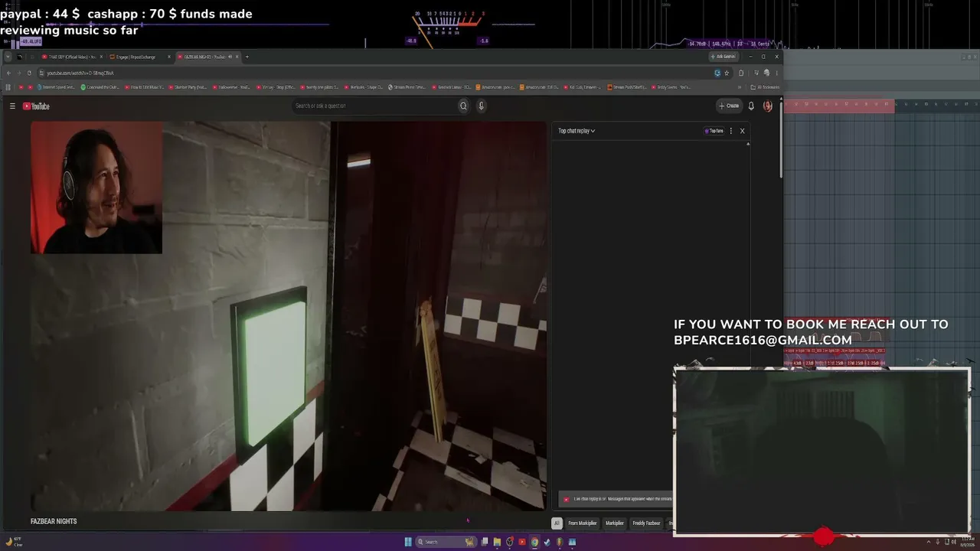
Task: Select the All filter chip
Action: [x=557, y=523]
